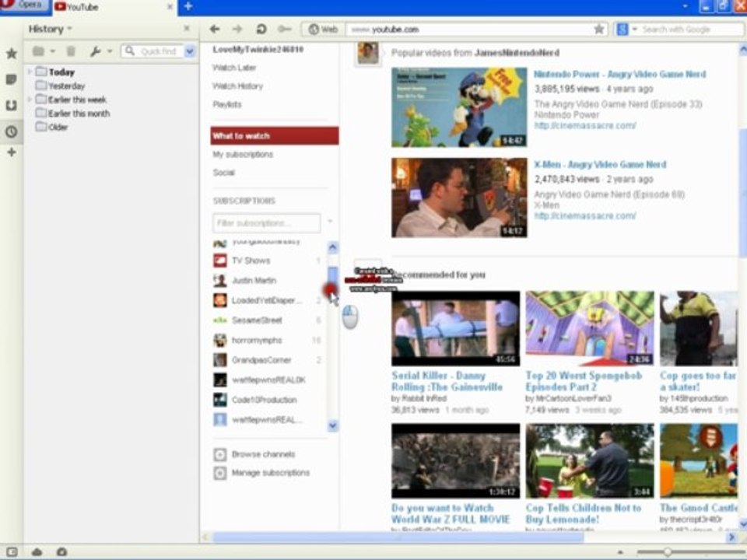Open the Notes panel icon in the sidebar
This screenshot has height=560, width=747.
pos(12,79)
